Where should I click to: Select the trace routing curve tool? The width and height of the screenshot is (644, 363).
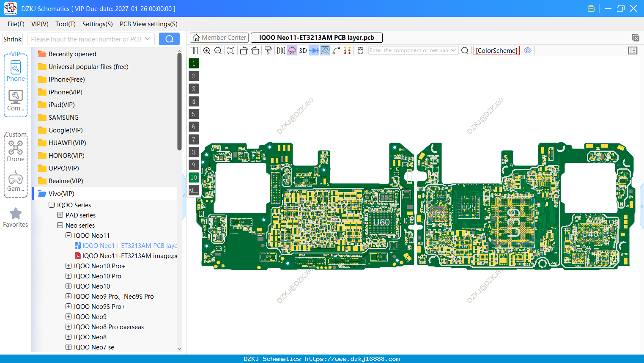tap(337, 50)
